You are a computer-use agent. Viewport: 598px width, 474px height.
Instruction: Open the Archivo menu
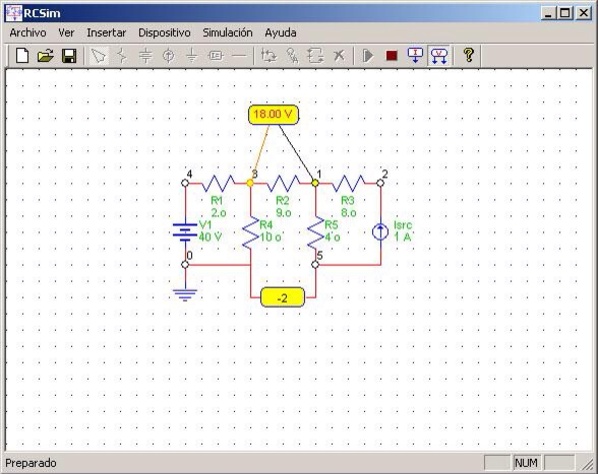28,33
